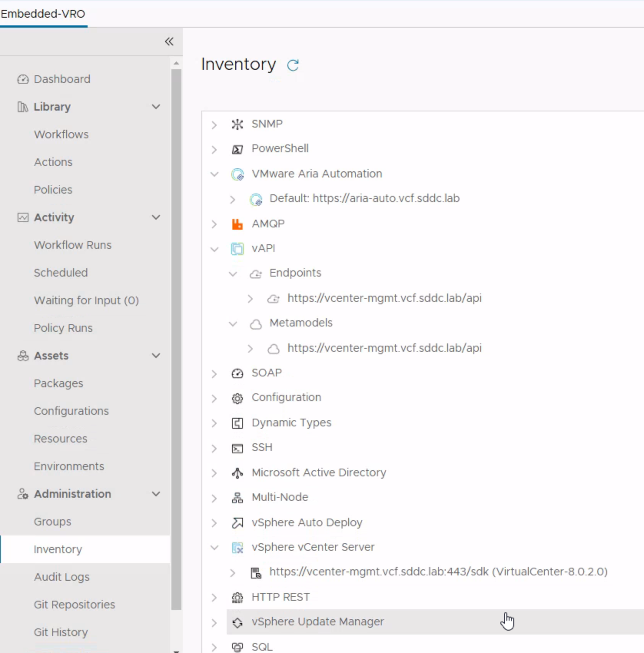The width and height of the screenshot is (644, 653).
Task: Collapse the sidebar with double-chevron icon
Action: (x=169, y=41)
